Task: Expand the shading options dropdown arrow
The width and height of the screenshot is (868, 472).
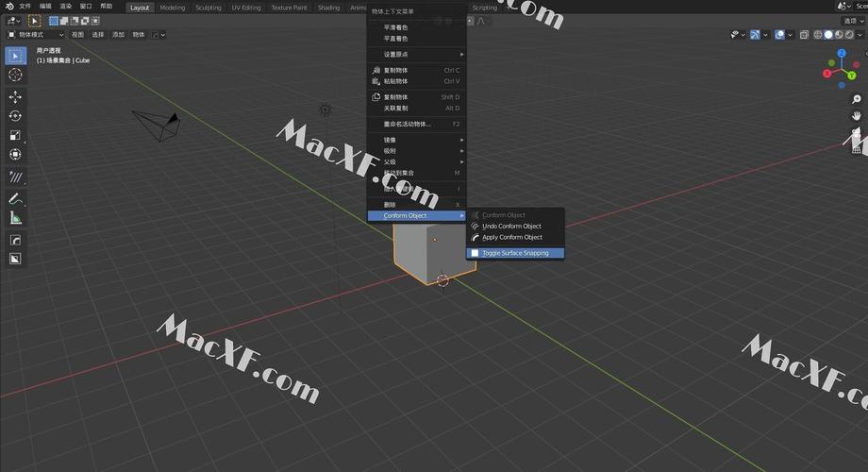Action: (860, 34)
